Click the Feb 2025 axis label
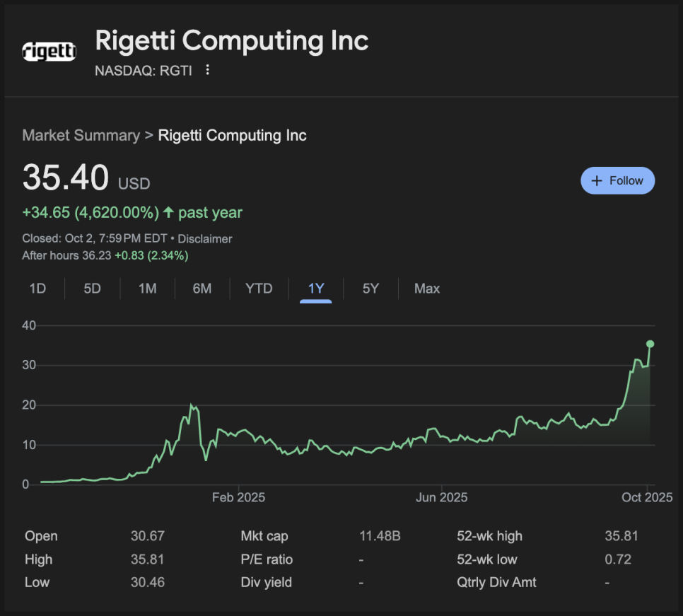This screenshot has height=616, width=683. pyautogui.click(x=239, y=498)
